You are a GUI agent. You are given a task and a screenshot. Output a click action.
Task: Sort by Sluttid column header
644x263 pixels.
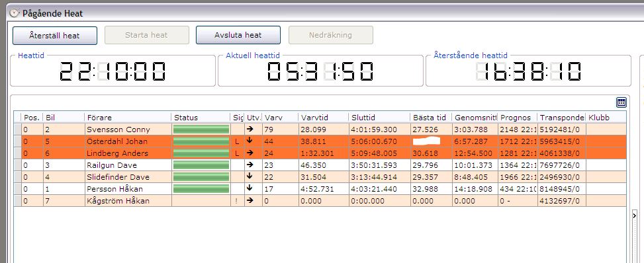[x=379, y=118]
